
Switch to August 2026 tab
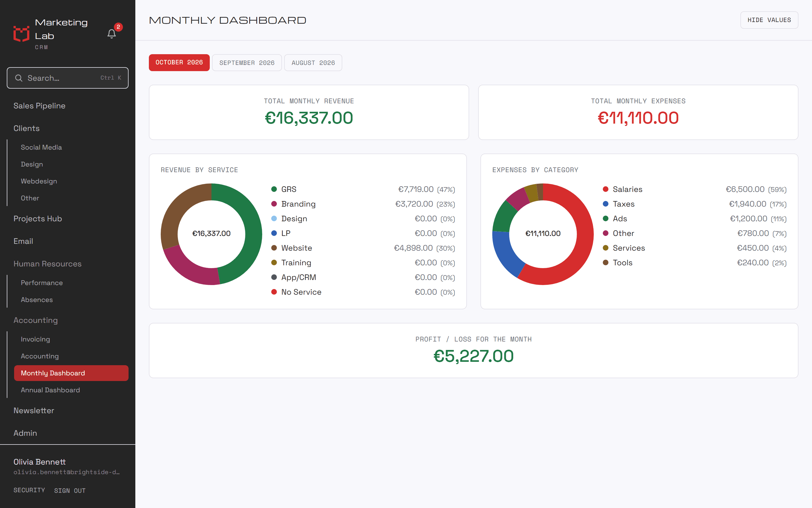point(313,63)
